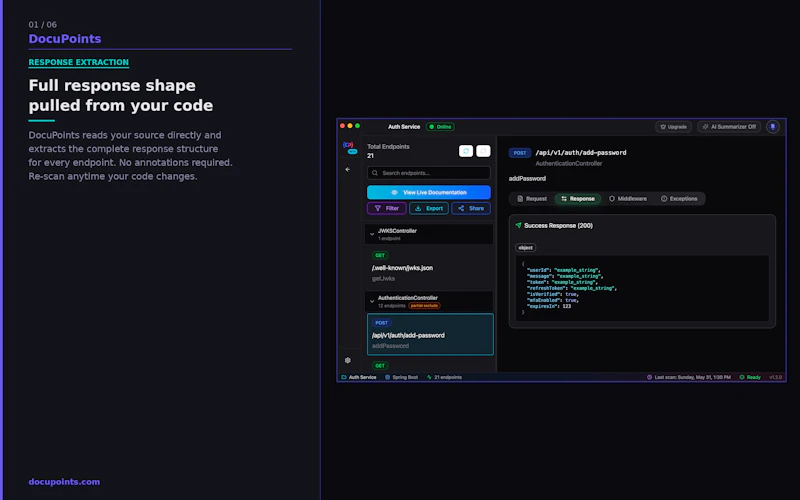Click the Spring Boot icon in the status bar
The height and width of the screenshot is (500, 800).
(x=387, y=377)
